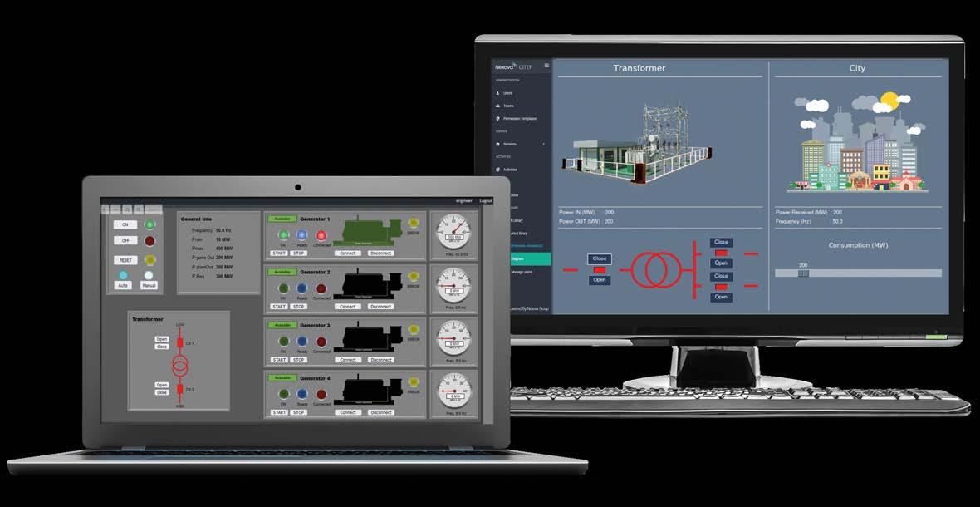Viewport: 980px width, 507px height.
Task: Click the Consumption slider track right of handle
Action: tap(875, 273)
